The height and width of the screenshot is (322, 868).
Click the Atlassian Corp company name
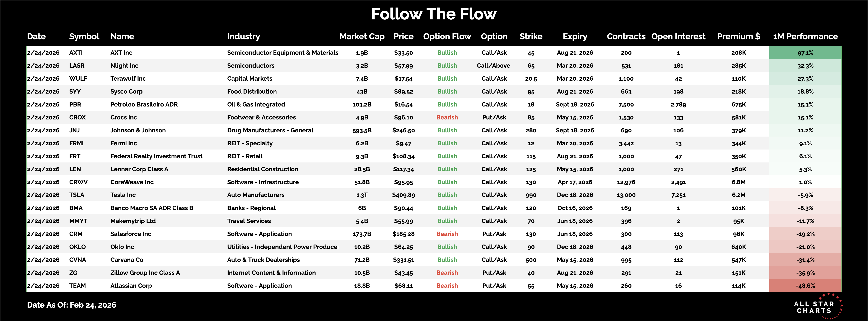[131, 286]
